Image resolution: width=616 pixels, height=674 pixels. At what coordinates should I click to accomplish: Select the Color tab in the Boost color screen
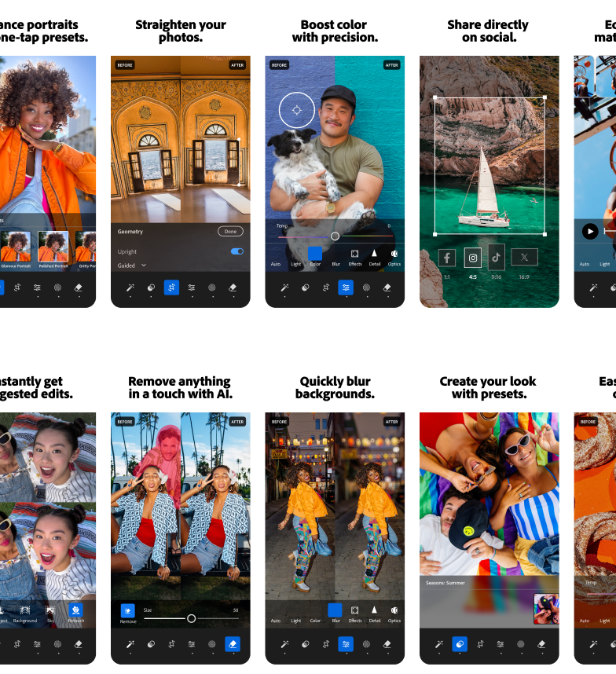(x=314, y=254)
